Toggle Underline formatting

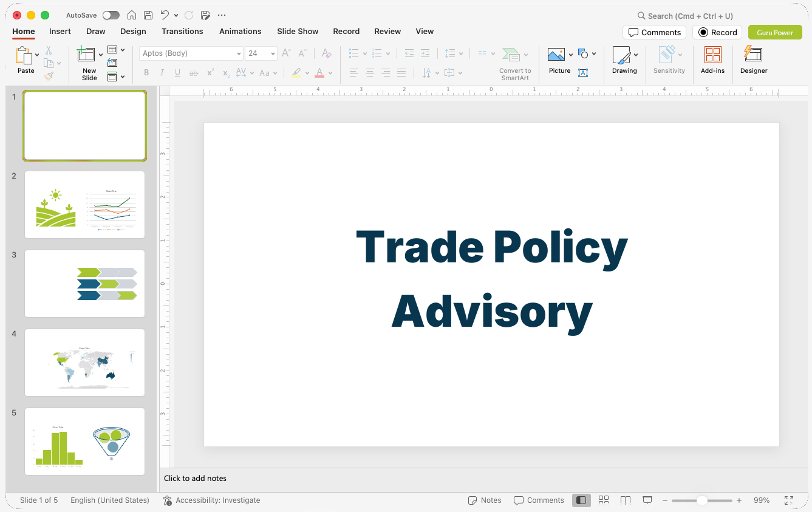[x=177, y=73]
